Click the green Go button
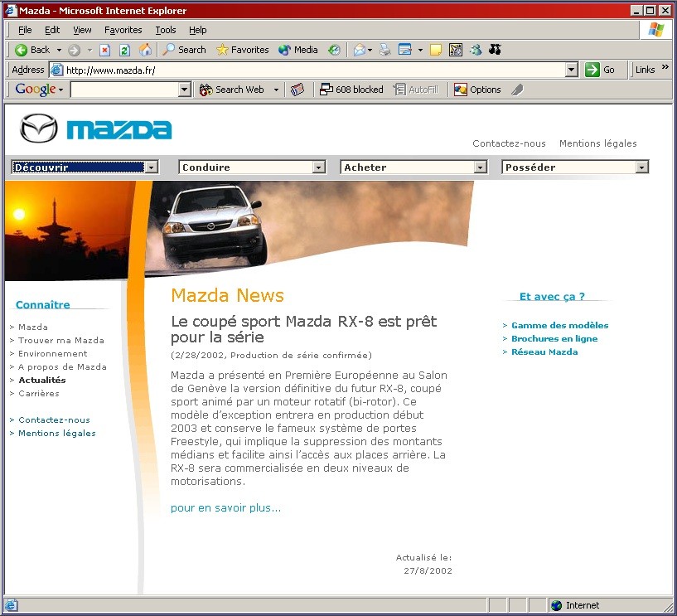 pos(600,70)
